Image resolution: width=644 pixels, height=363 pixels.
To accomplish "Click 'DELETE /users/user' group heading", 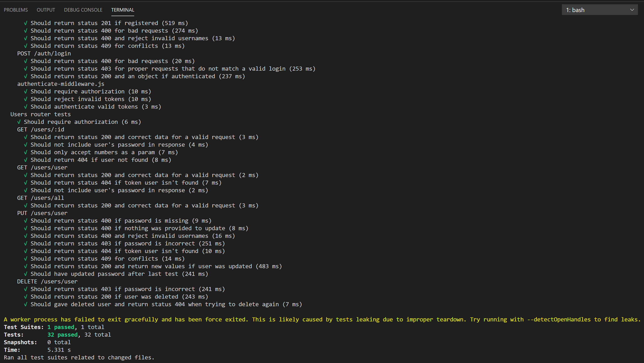I will [x=47, y=282].
